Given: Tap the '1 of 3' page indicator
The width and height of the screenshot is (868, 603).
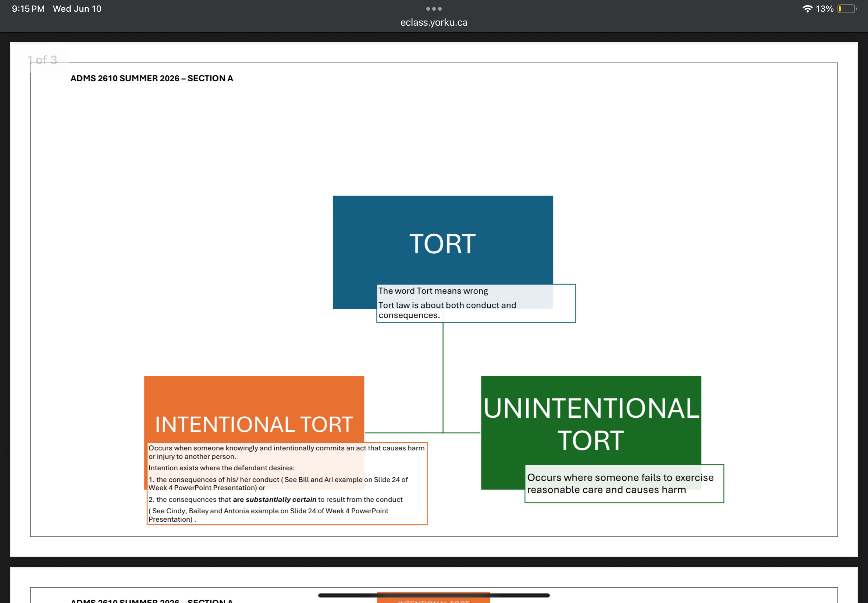Looking at the screenshot, I should [42, 60].
